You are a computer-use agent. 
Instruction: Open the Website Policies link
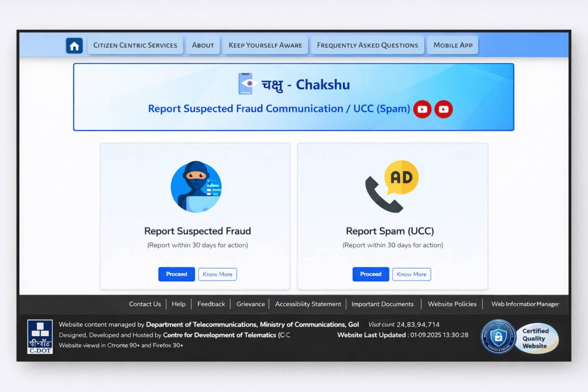452,304
